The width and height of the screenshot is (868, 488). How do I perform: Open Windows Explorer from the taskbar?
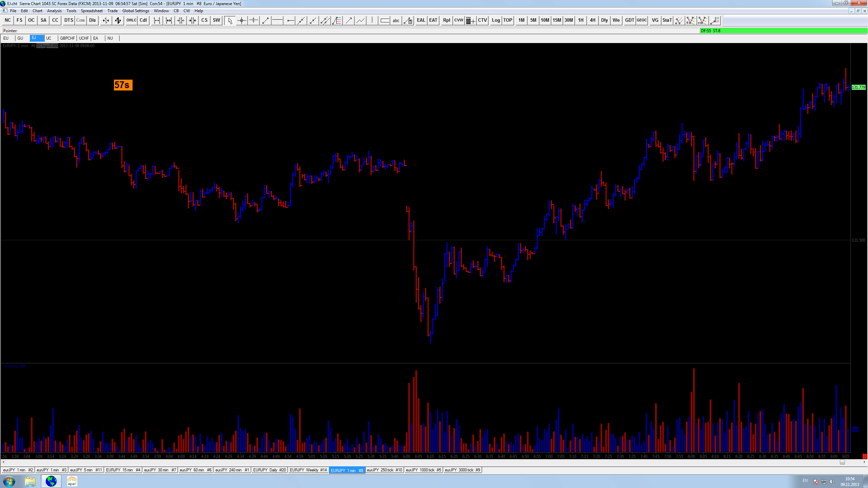(30, 481)
